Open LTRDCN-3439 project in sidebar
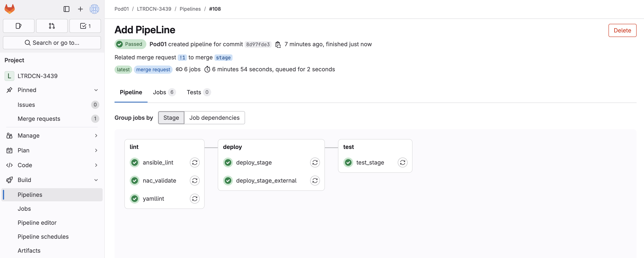644x258 pixels. (x=52, y=76)
